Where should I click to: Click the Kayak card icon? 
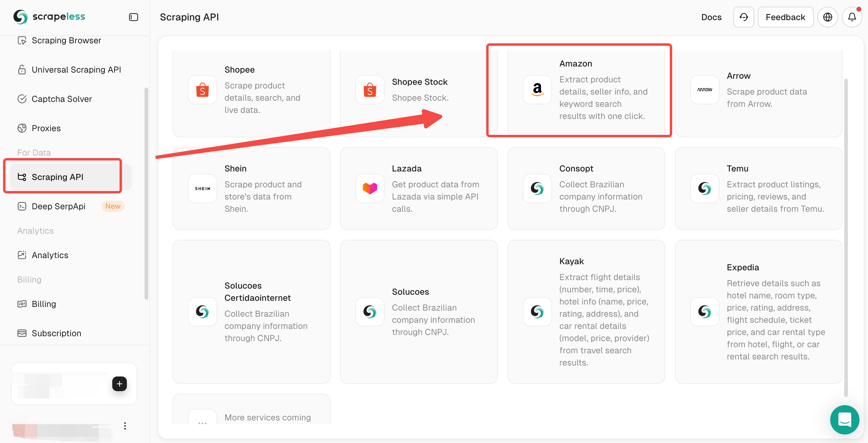[537, 312]
